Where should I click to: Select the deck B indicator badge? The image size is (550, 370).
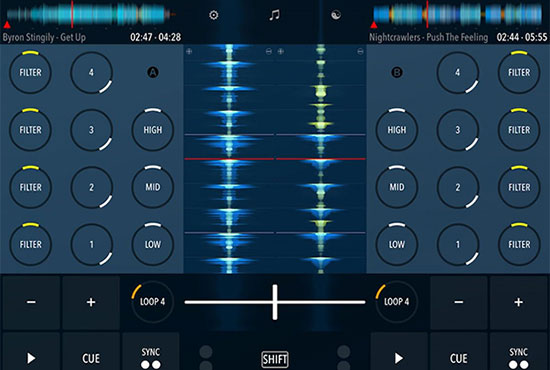tap(397, 73)
